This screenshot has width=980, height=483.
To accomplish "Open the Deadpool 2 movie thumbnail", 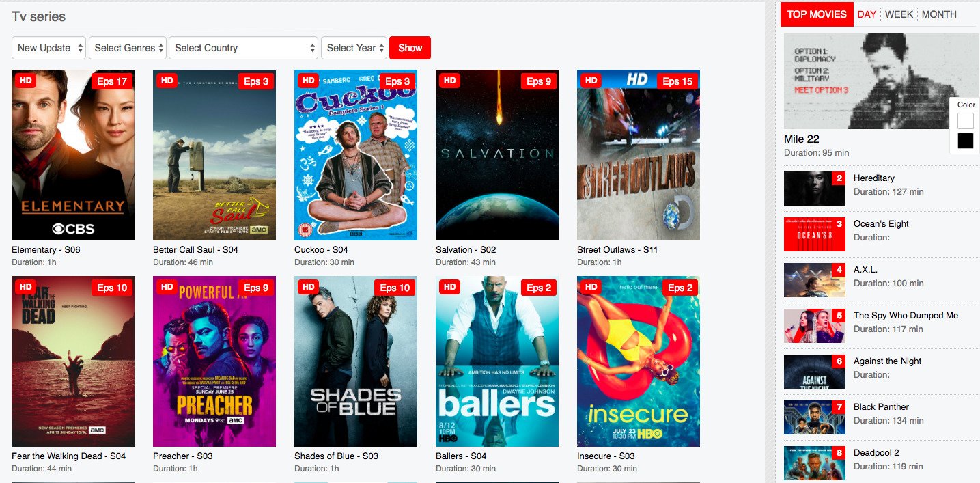I will tap(815, 463).
